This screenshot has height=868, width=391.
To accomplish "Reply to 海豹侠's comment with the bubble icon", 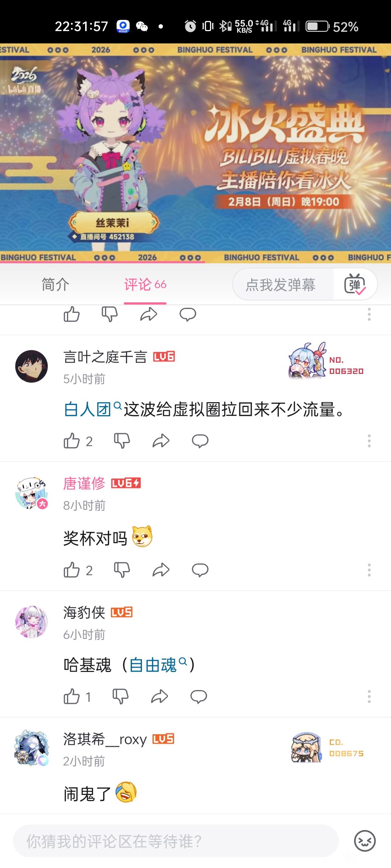I will point(198,696).
